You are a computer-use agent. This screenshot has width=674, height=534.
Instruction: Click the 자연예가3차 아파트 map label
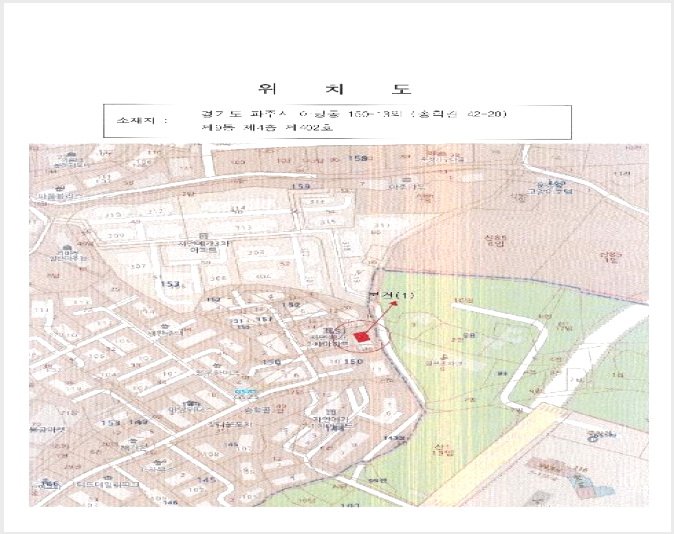click(x=204, y=246)
